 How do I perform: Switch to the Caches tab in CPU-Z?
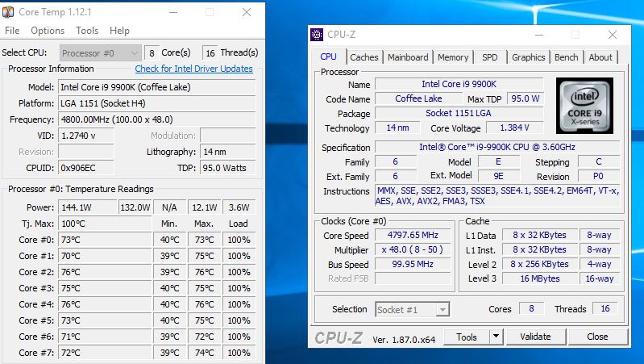coord(364,57)
